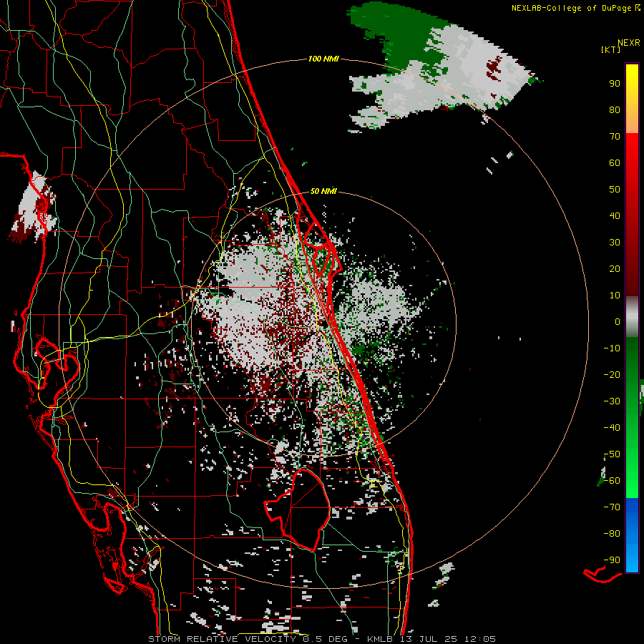644x644 pixels.
Task: Select the 70 value on velocity scale
Action: click(615, 137)
